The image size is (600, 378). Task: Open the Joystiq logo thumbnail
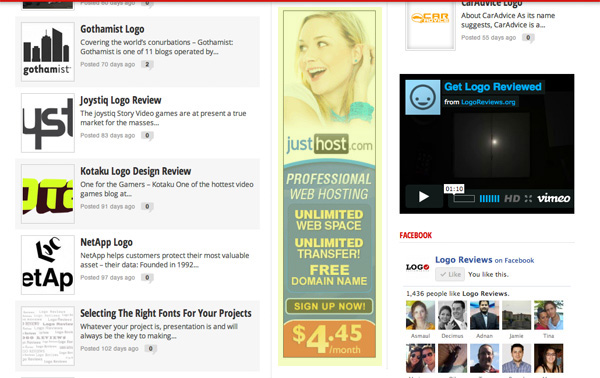(x=48, y=123)
